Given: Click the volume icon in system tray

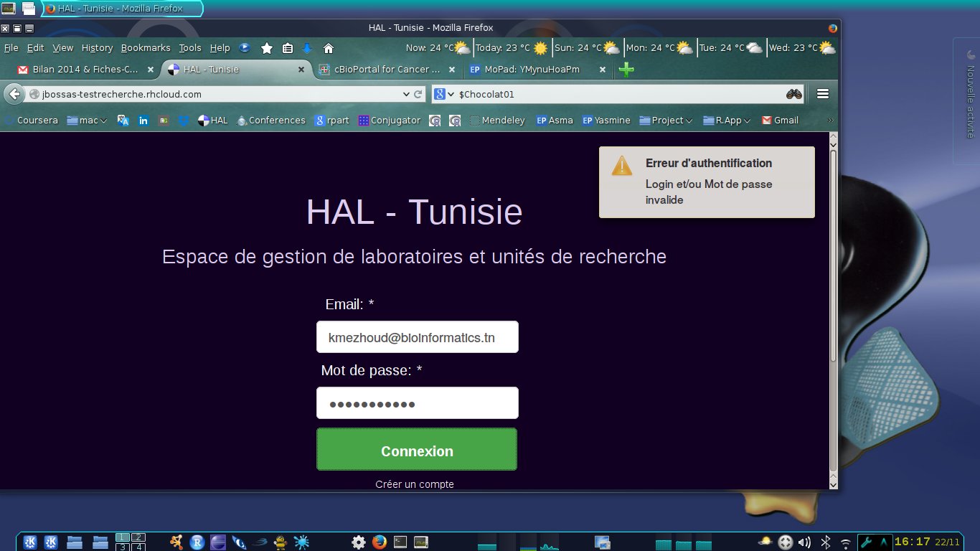Looking at the screenshot, I should click(804, 542).
